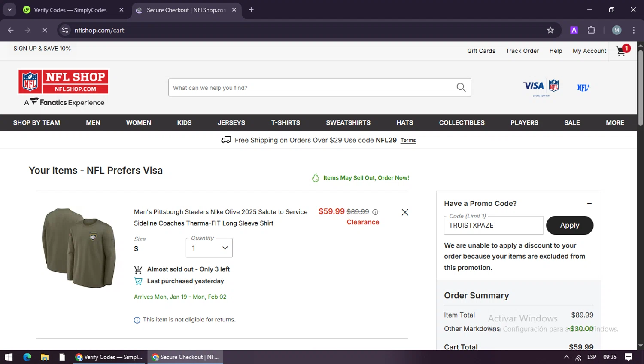Open a new browser tab
The height and width of the screenshot is (364, 644).
pyautogui.click(x=251, y=10)
